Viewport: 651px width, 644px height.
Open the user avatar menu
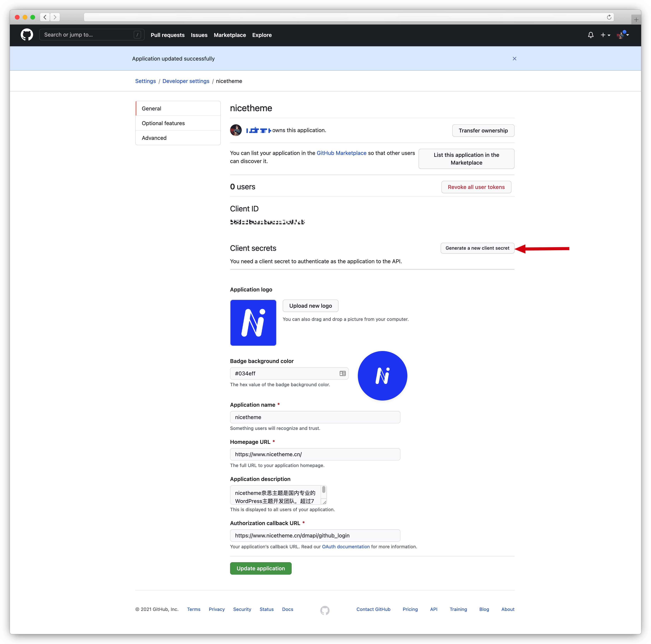[x=623, y=35]
